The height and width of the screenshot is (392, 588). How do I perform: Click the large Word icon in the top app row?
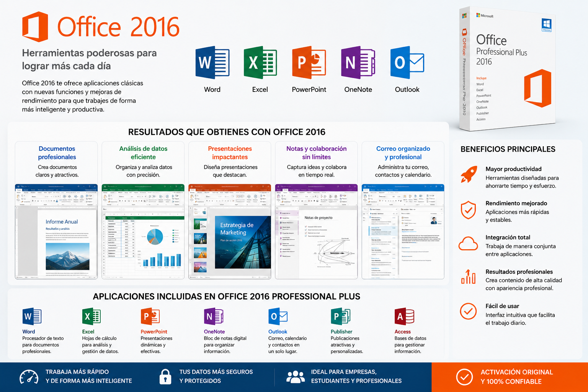(212, 62)
